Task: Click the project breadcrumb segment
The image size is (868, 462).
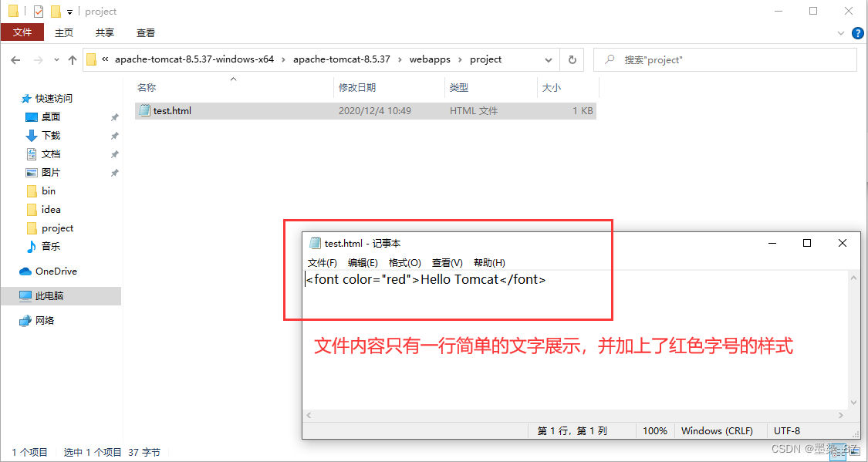Action: (485, 59)
